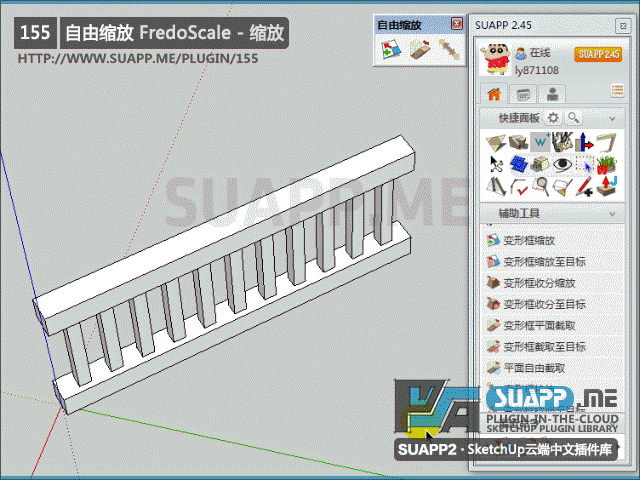This screenshot has height=480, width=640.
Task: Switch to the user profile tab
Action: (552, 95)
